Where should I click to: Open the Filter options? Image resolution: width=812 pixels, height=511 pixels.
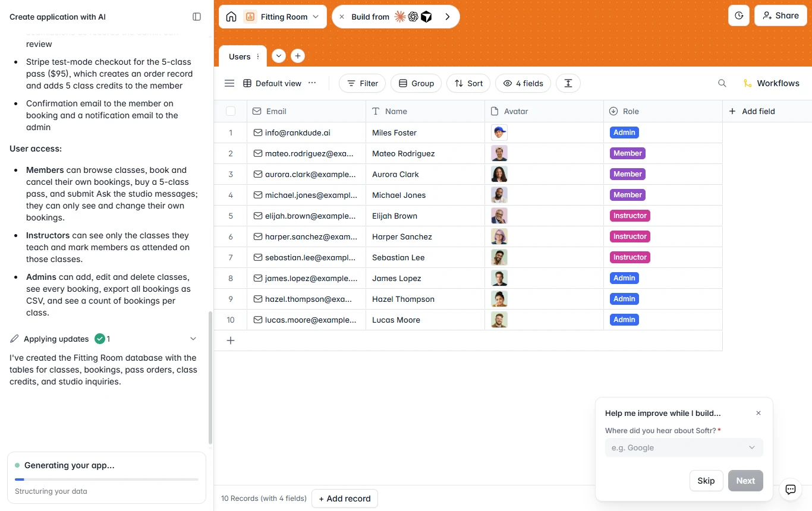pos(363,83)
